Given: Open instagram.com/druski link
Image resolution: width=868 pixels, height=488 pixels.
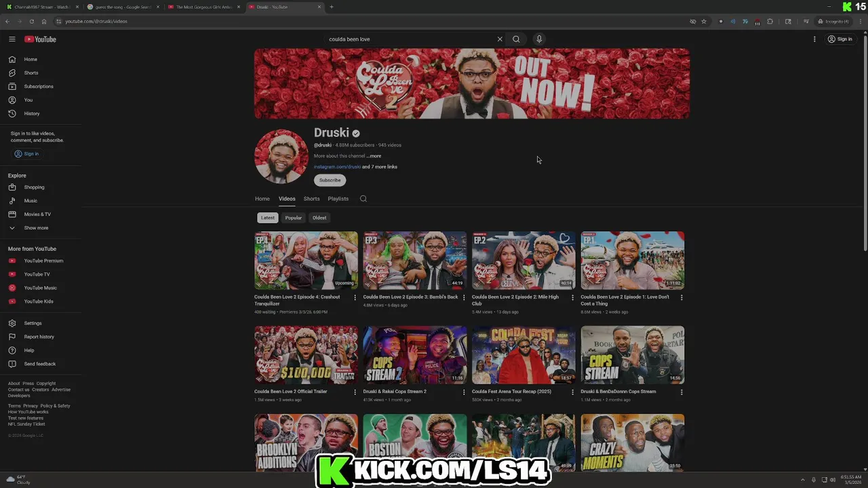Looking at the screenshot, I should pyautogui.click(x=337, y=167).
